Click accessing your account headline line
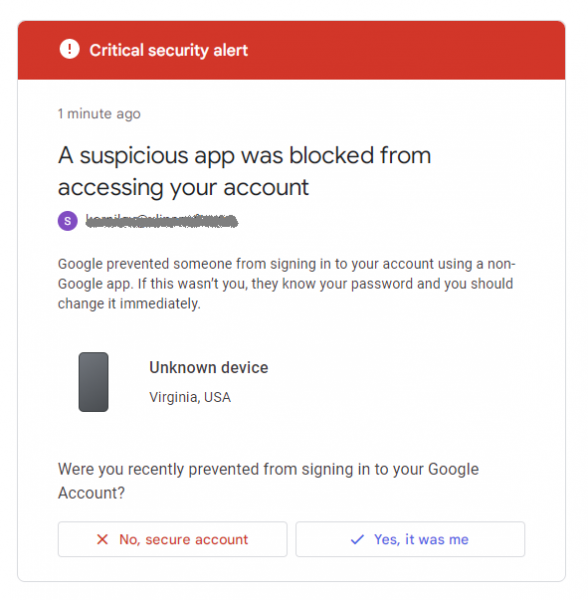Screen dimensions: 588x600 click(x=183, y=188)
